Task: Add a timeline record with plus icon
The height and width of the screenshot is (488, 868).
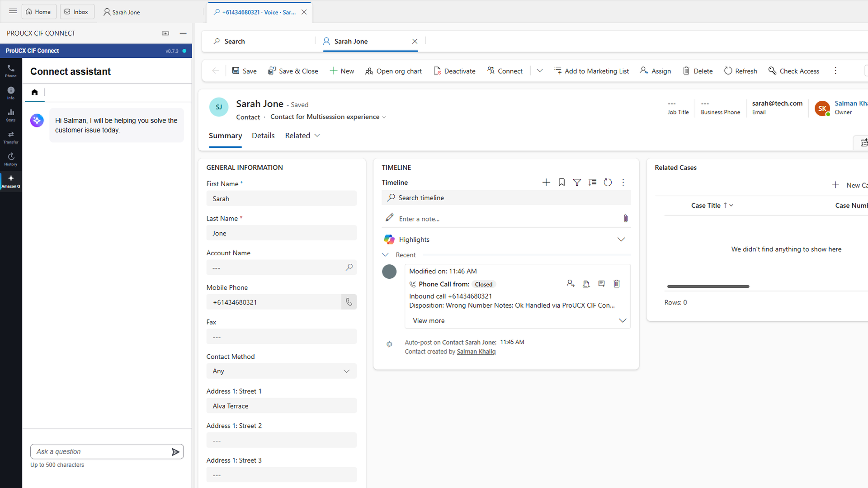Action: tap(546, 182)
